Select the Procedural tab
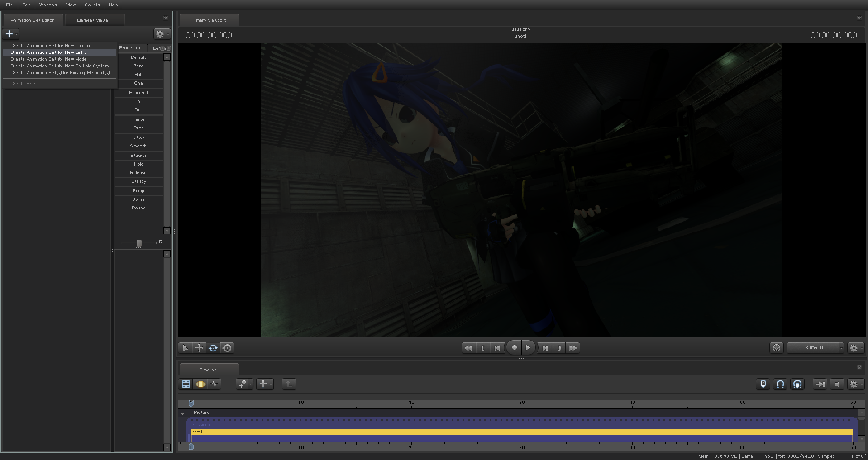Screen dimensions: 868x460 click(131, 48)
